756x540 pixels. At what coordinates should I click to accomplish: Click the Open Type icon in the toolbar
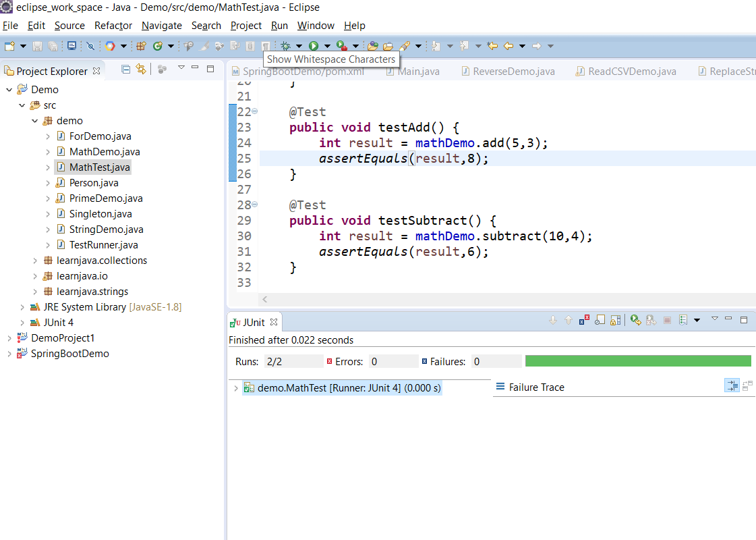coord(372,46)
